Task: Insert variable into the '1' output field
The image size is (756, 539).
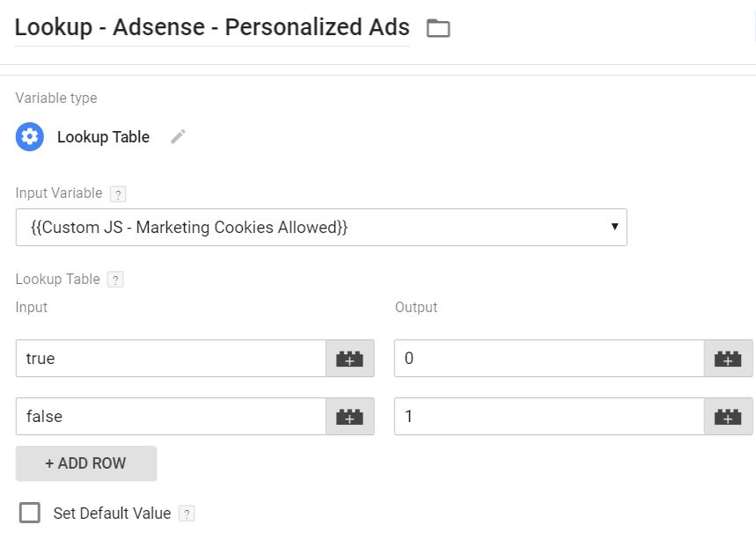Action: click(x=728, y=416)
